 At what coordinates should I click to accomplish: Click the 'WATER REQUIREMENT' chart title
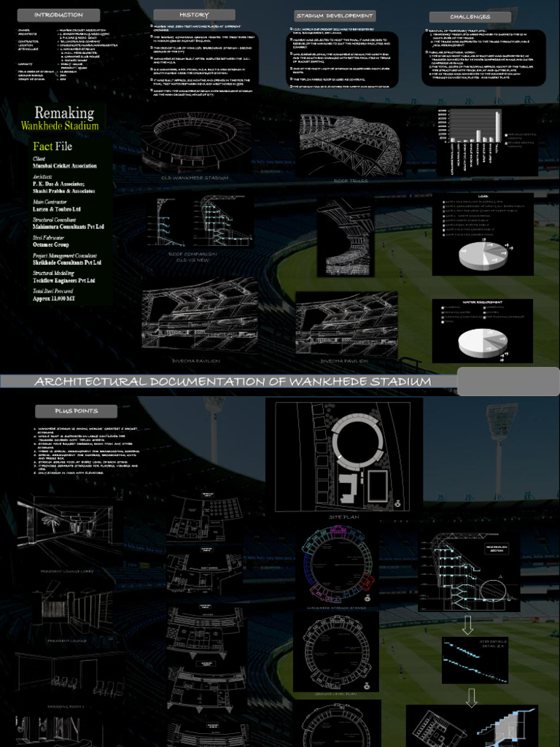click(x=483, y=303)
